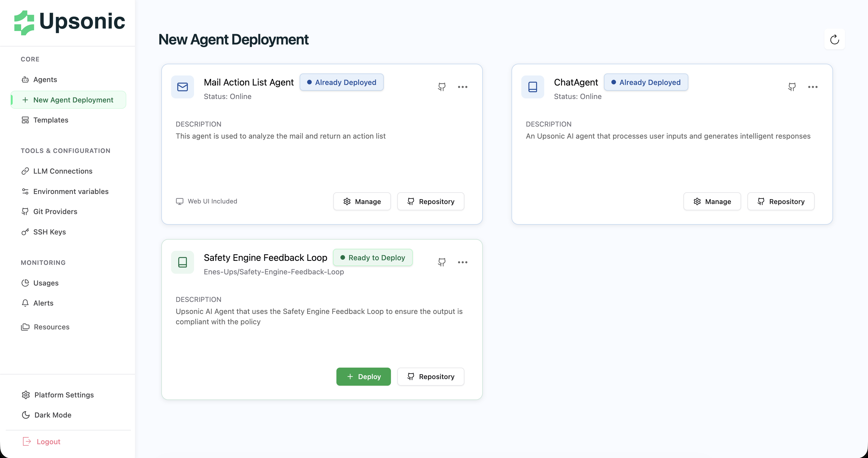
Task: Go to Agents in sidebar
Action: tap(45, 79)
